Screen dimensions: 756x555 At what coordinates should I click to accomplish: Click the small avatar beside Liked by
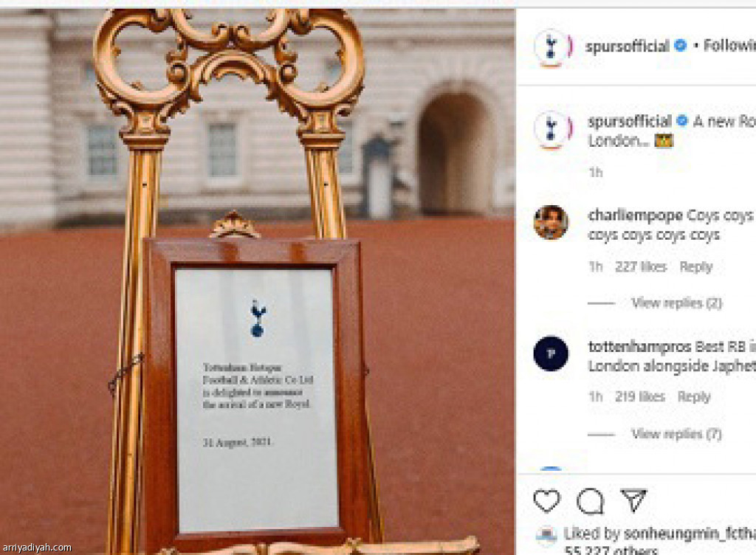546,536
